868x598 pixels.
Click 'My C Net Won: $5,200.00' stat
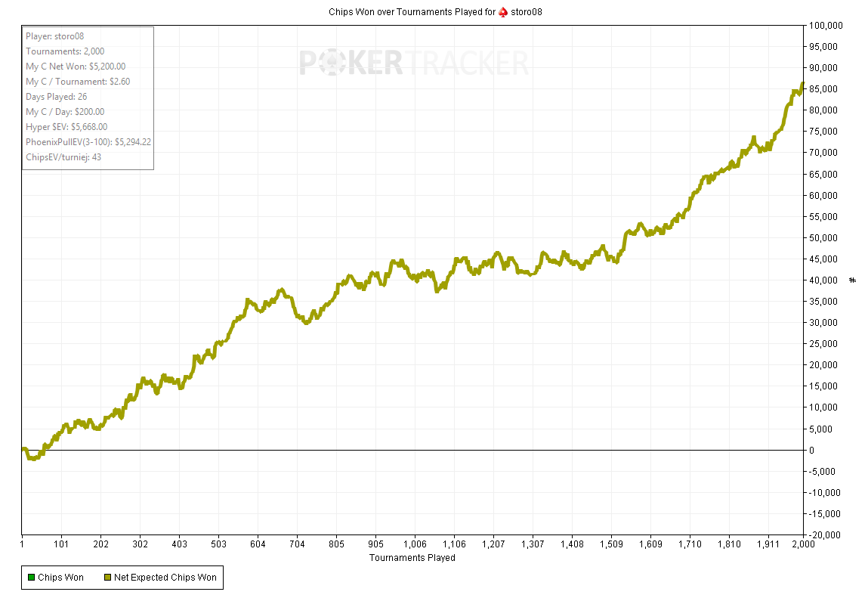click(76, 67)
